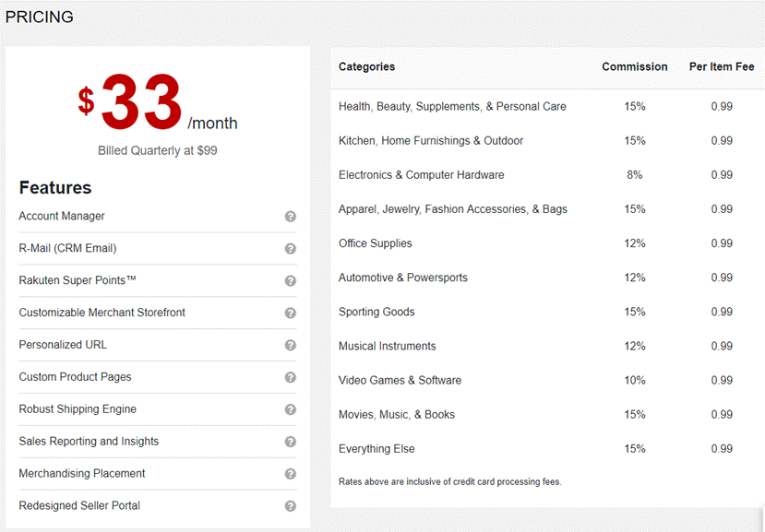
Task: Click the Video Games & Software category
Action: (400, 381)
